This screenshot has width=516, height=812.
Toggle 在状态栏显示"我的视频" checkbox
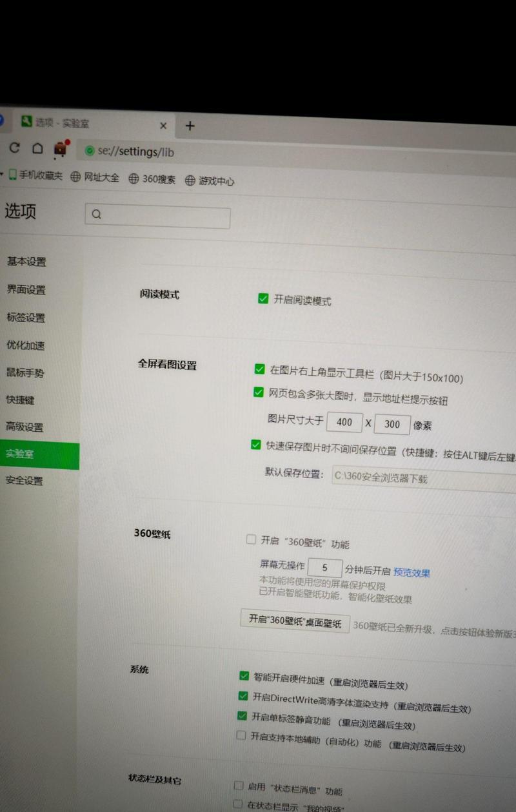pyautogui.click(x=237, y=804)
